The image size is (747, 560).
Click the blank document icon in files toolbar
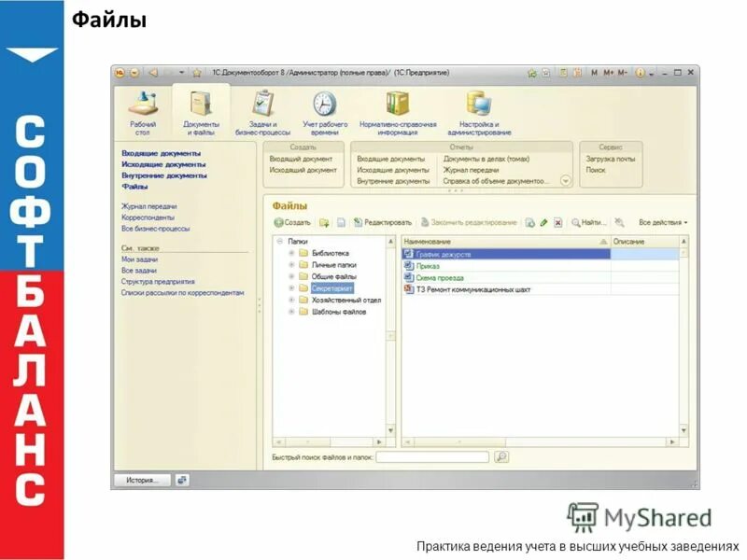pos(341,222)
